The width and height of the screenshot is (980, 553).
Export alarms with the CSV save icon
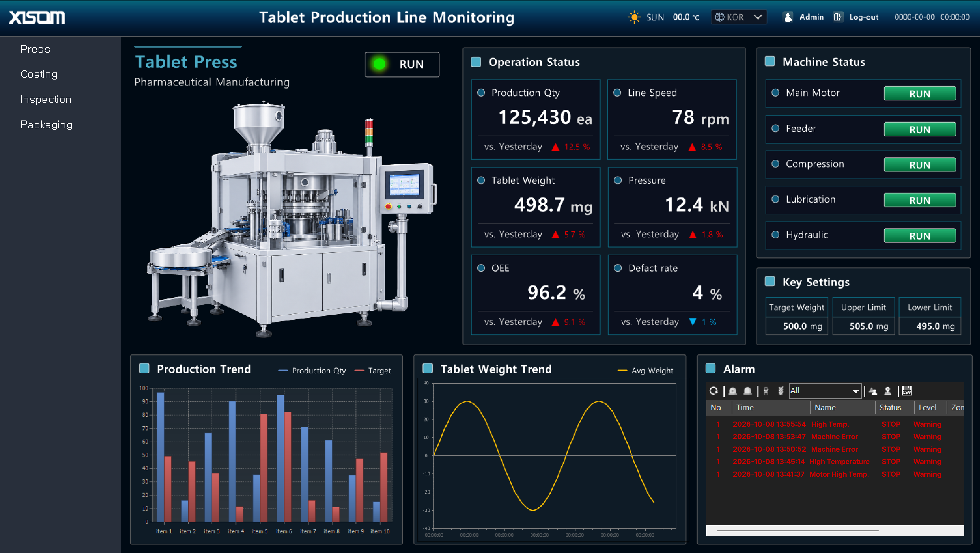907,391
